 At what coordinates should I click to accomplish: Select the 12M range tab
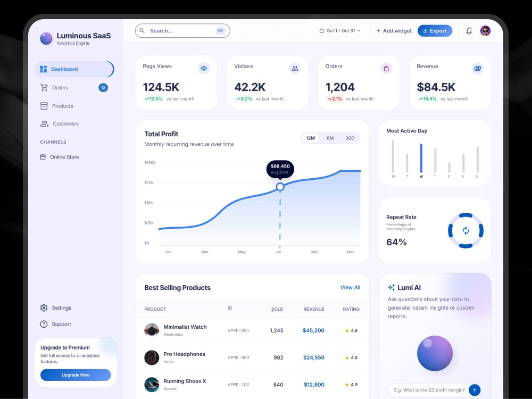tap(311, 138)
